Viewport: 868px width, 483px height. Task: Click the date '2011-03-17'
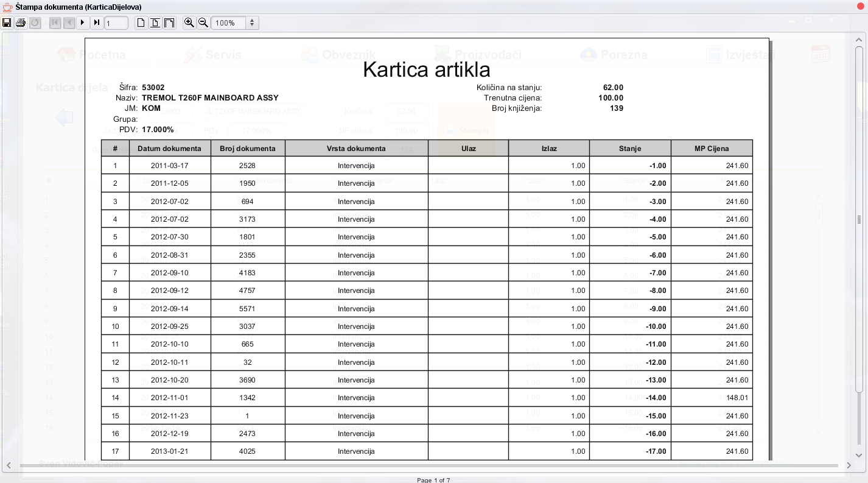click(x=169, y=166)
